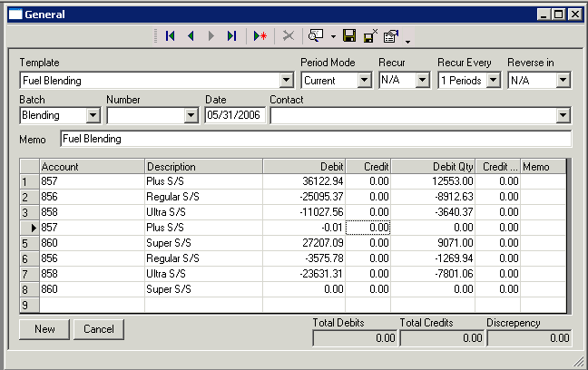Click the save and close icon
Screen dimensions: 588x370
[370, 36]
